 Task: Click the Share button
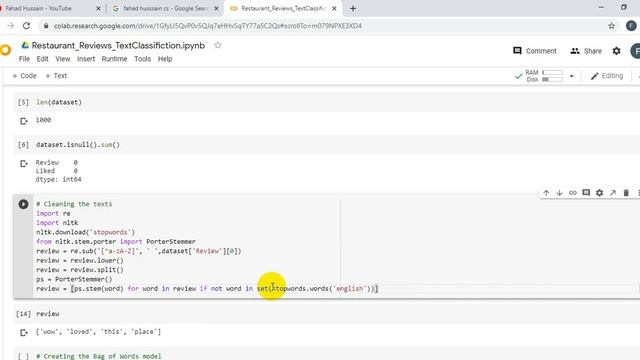pos(586,51)
